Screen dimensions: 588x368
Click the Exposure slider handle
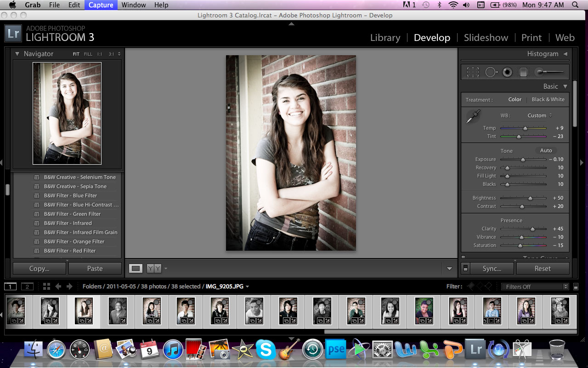pos(523,160)
